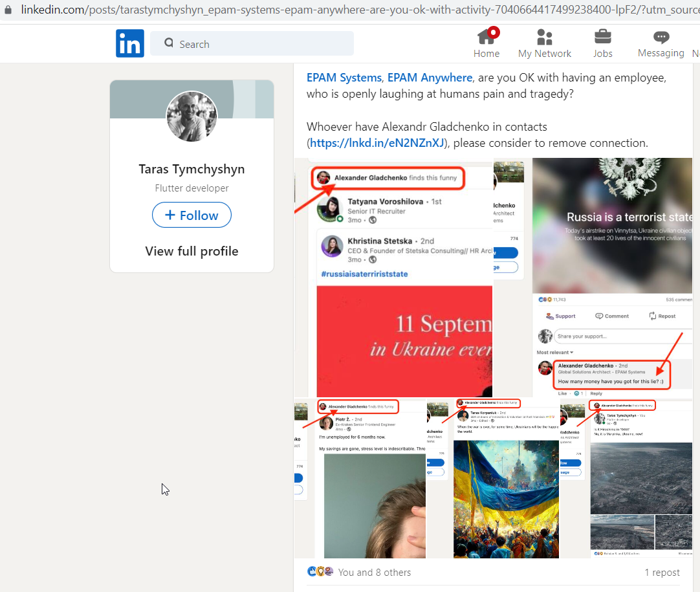Image resolution: width=700 pixels, height=592 pixels.
Task: Open the EPAM Systems mention link
Action: pos(344,78)
